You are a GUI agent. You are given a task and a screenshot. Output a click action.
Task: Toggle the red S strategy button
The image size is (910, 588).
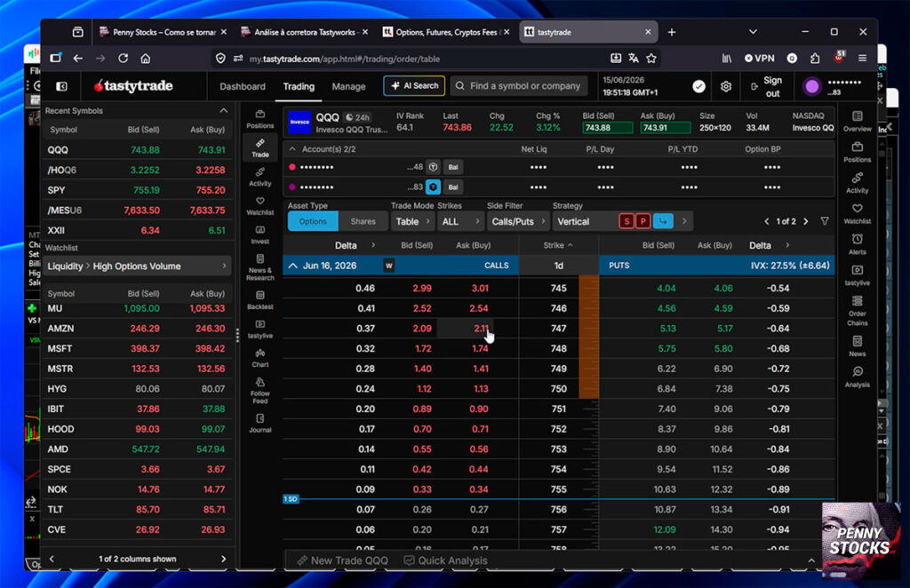(x=627, y=221)
